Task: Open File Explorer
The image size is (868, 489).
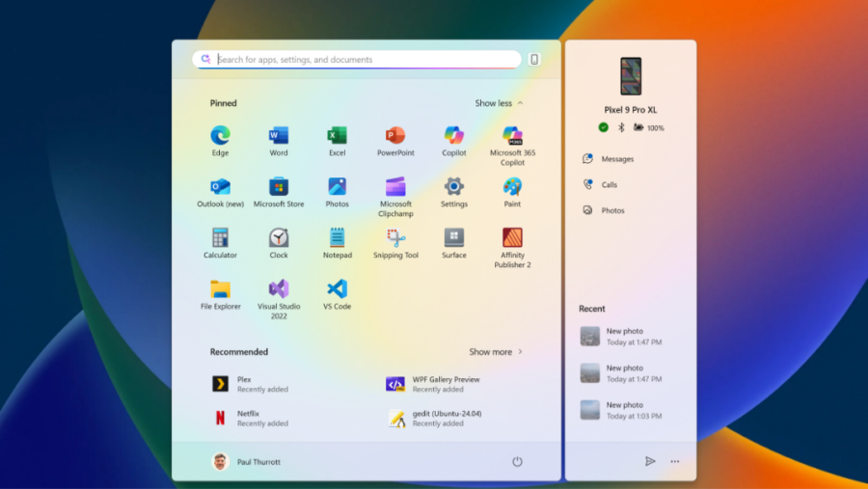Action: [220, 294]
